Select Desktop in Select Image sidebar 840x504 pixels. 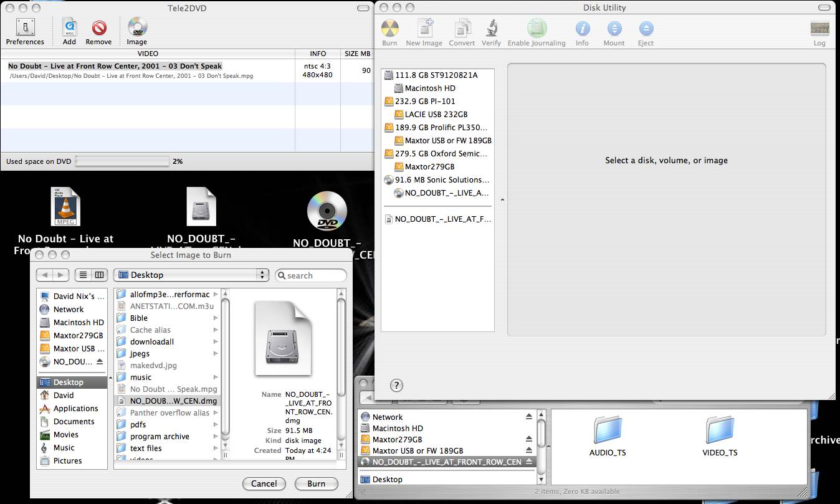[x=72, y=382]
